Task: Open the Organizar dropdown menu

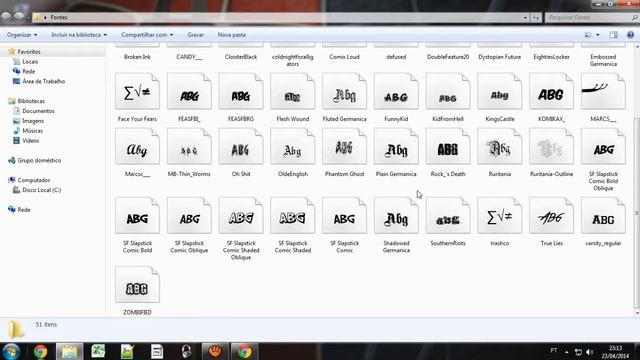Action: coord(22,35)
